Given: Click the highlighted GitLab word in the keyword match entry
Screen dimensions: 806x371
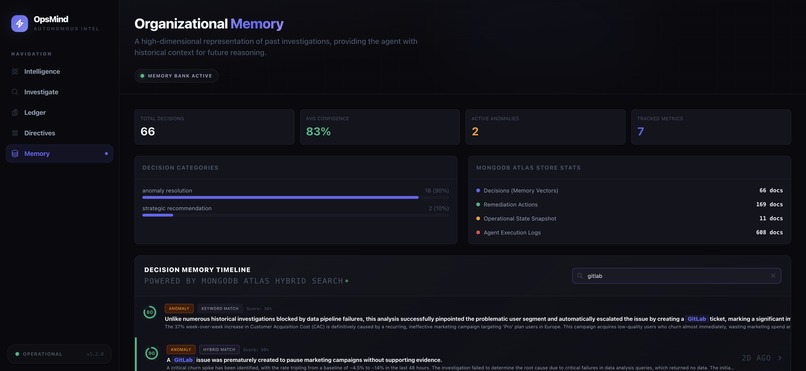Looking at the screenshot, I should click(x=697, y=319).
